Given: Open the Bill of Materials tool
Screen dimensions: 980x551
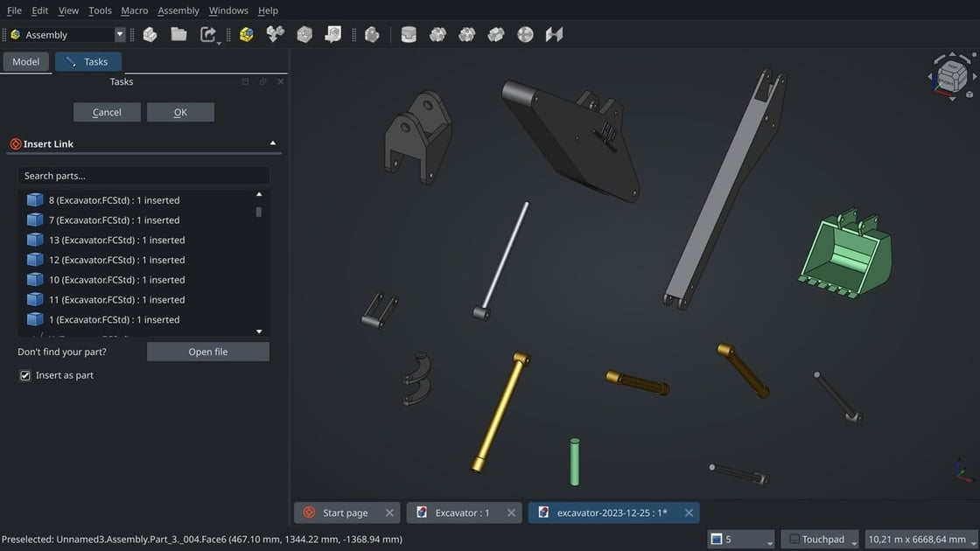Looking at the screenshot, I should [331, 34].
